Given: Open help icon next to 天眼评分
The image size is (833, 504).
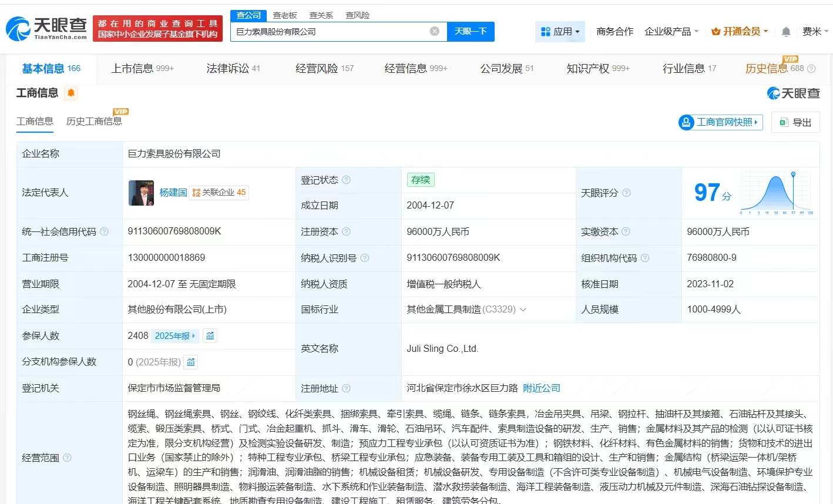Looking at the screenshot, I should click(x=626, y=193).
